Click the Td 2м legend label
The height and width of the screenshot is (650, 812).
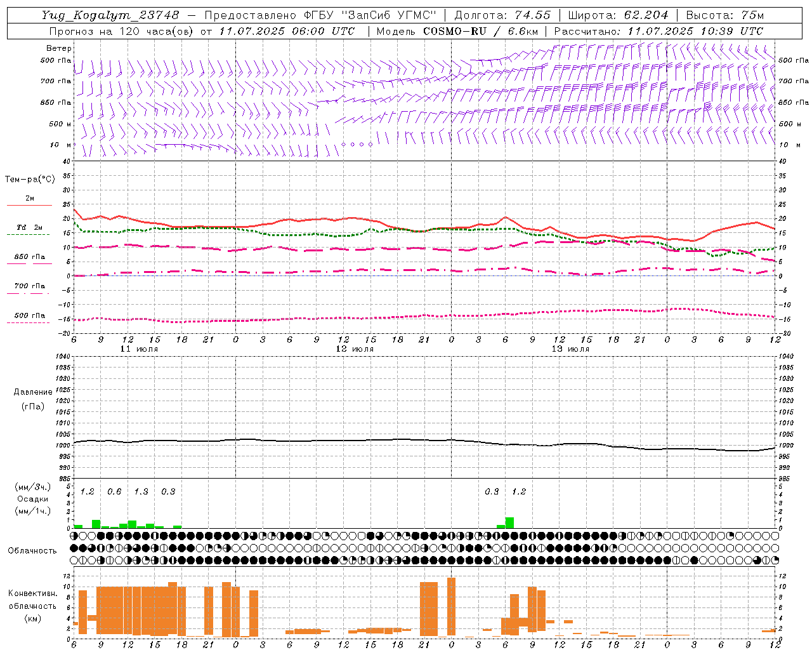tap(30, 227)
